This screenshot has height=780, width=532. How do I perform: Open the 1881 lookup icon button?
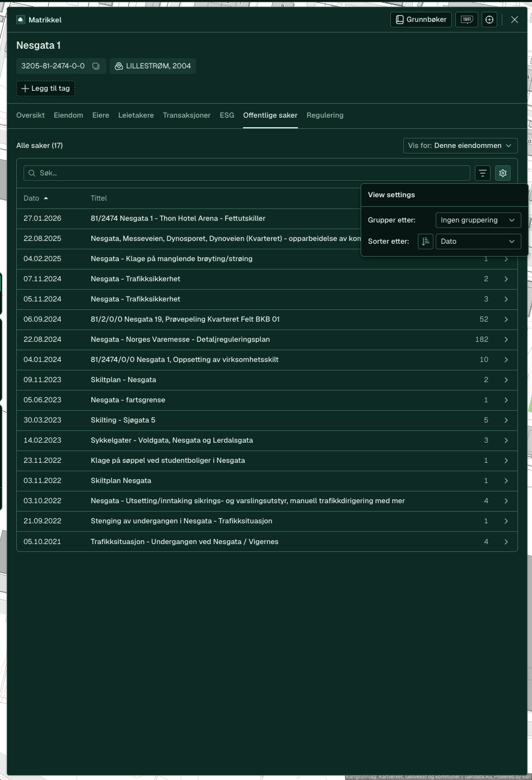(x=466, y=20)
